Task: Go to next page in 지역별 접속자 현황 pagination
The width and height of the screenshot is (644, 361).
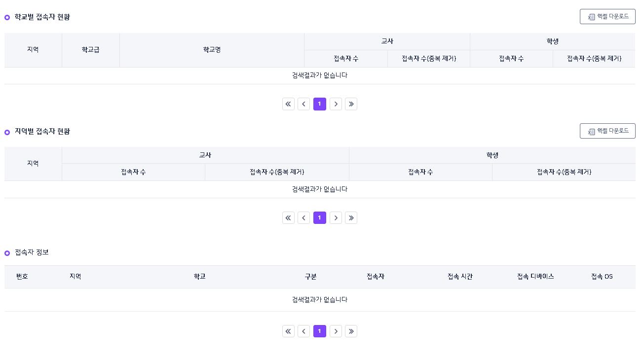Action: pyautogui.click(x=336, y=218)
